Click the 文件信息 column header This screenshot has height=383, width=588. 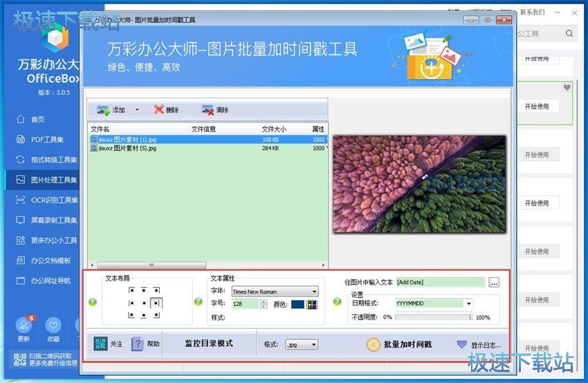coord(203,130)
